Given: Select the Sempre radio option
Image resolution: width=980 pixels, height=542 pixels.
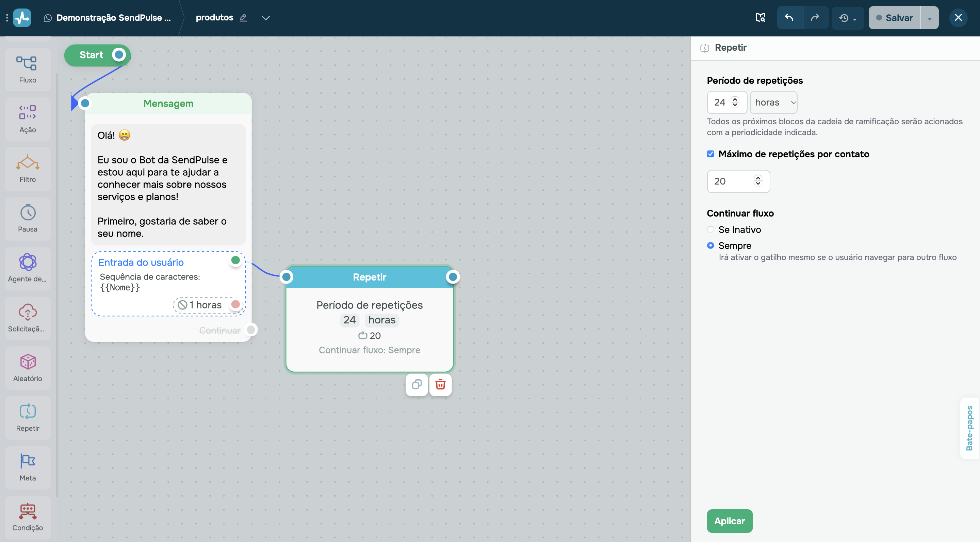Looking at the screenshot, I should coord(710,245).
